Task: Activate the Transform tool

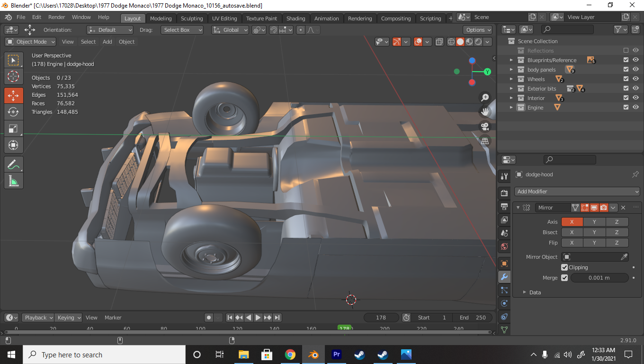Action: pyautogui.click(x=13, y=145)
